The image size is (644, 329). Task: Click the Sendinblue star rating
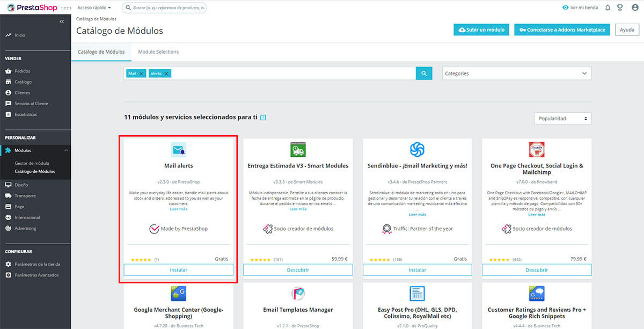(379, 260)
